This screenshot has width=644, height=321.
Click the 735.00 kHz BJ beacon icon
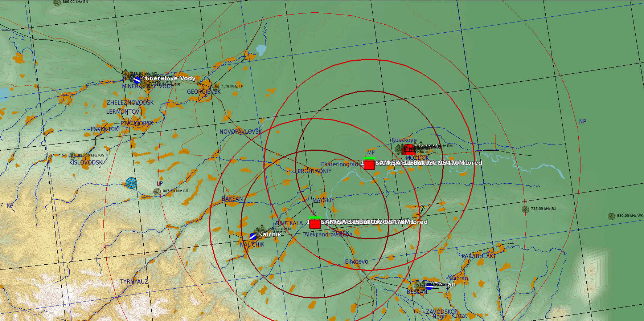point(525,209)
